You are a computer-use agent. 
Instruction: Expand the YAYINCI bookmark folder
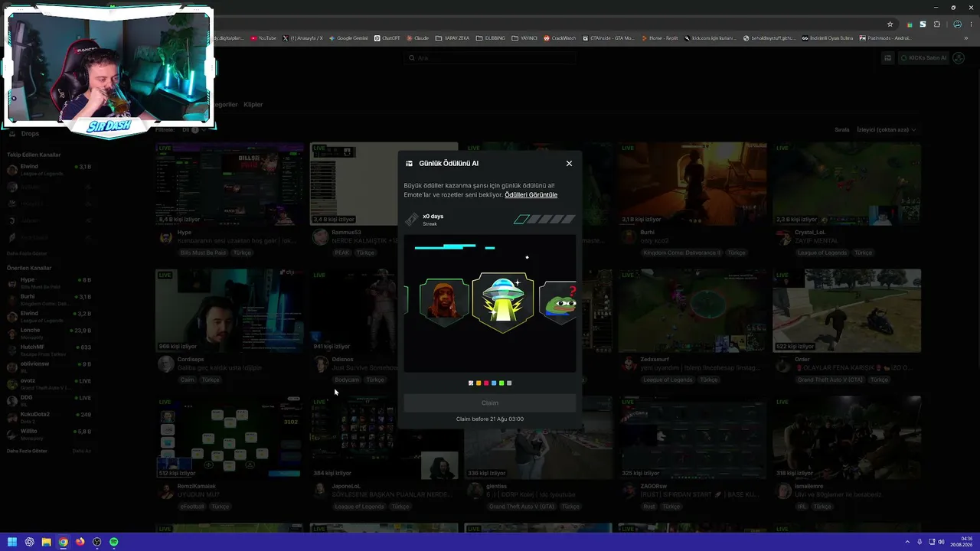click(524, 38)
